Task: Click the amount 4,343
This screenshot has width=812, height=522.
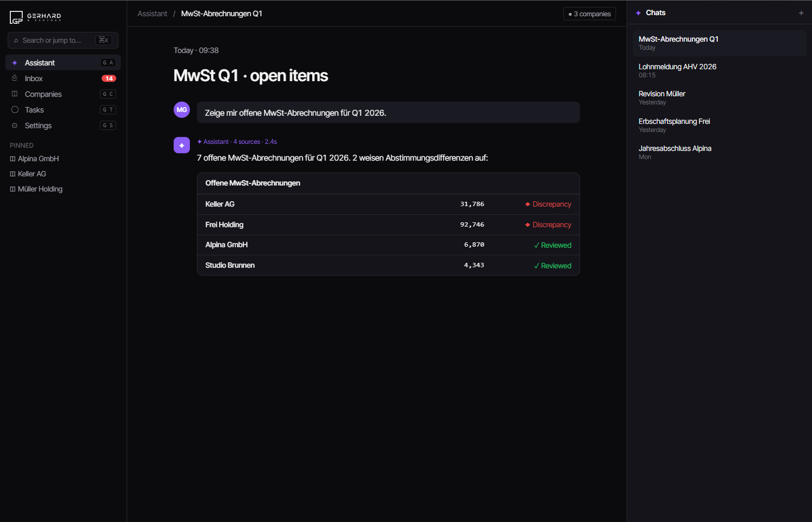Action: coord(474,266)
